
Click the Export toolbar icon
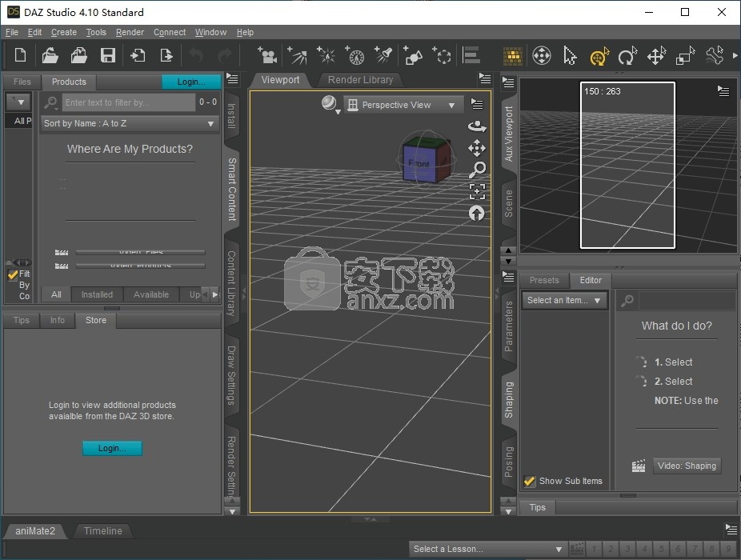[166, 55]
